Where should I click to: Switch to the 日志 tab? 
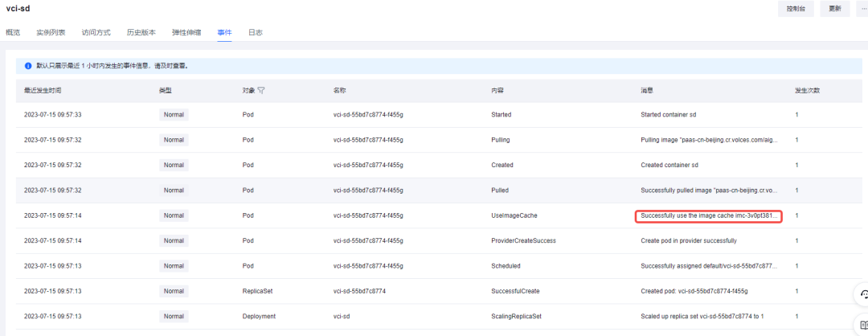(x=256, y=33)
